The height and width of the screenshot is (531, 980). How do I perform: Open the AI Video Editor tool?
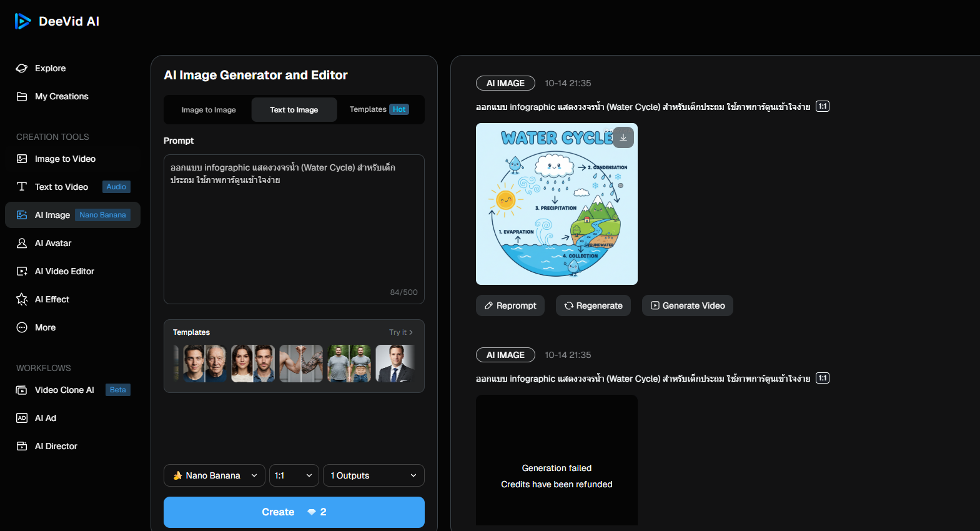(64, 271)
